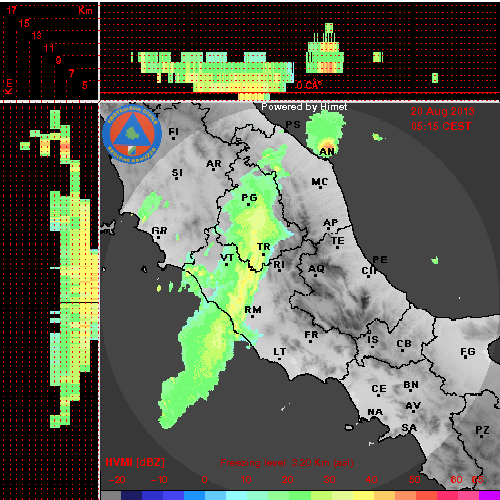Click the '7' km altitude label

[x=71, y=73]
